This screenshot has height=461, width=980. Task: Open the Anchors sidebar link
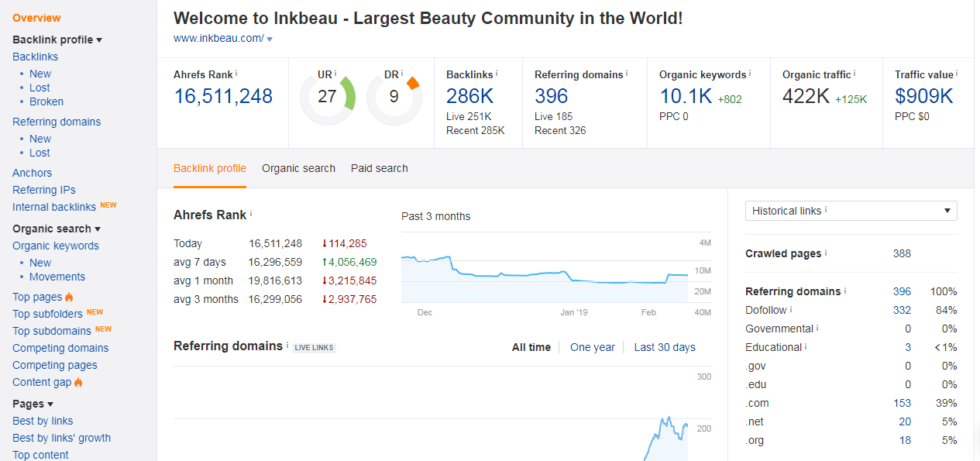(x=33, y=173)
